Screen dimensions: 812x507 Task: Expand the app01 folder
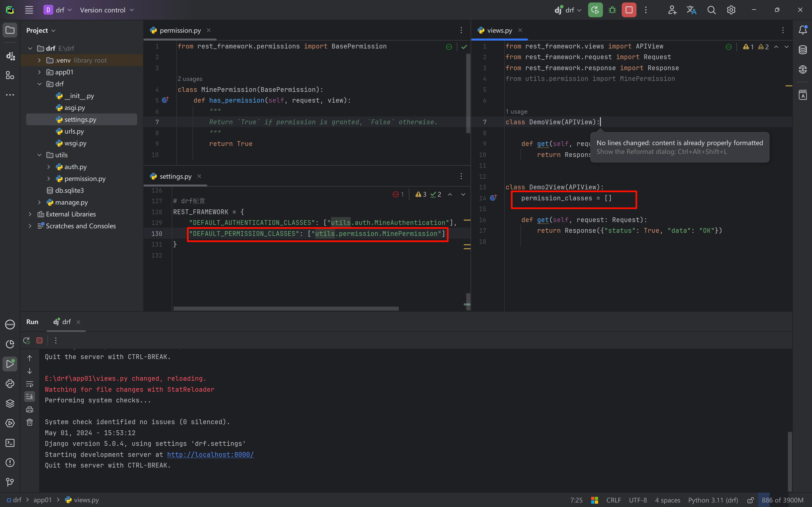point(39,72)
